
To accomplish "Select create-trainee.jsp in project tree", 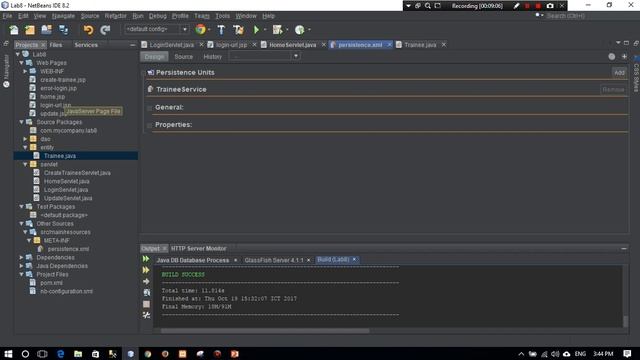I will coord(62,80).
